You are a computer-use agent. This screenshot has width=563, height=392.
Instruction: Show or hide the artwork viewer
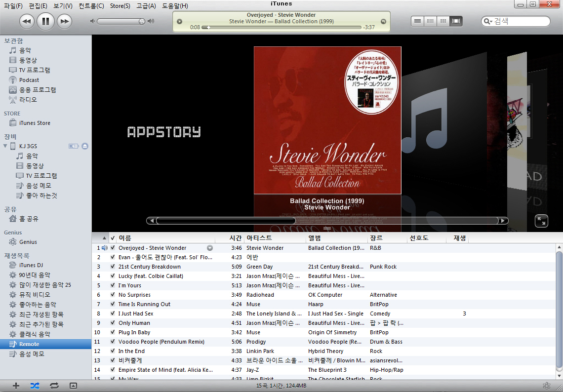coord(73,386)
